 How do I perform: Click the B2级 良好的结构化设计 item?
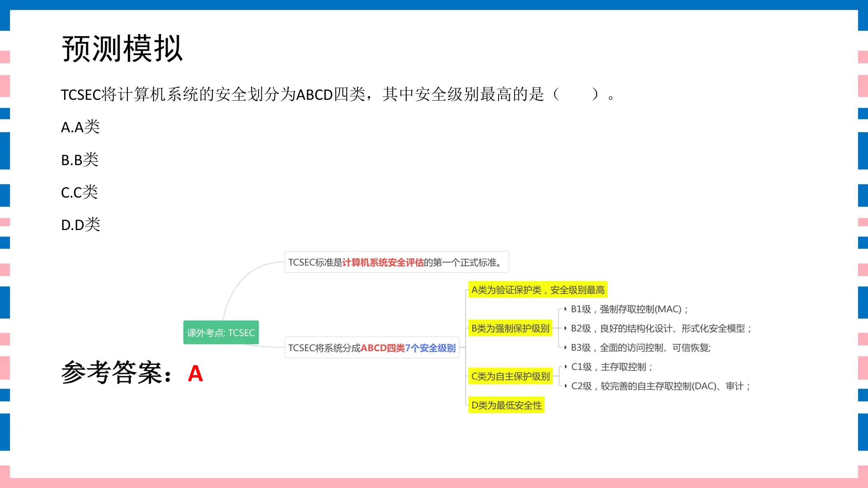[661, 328]
